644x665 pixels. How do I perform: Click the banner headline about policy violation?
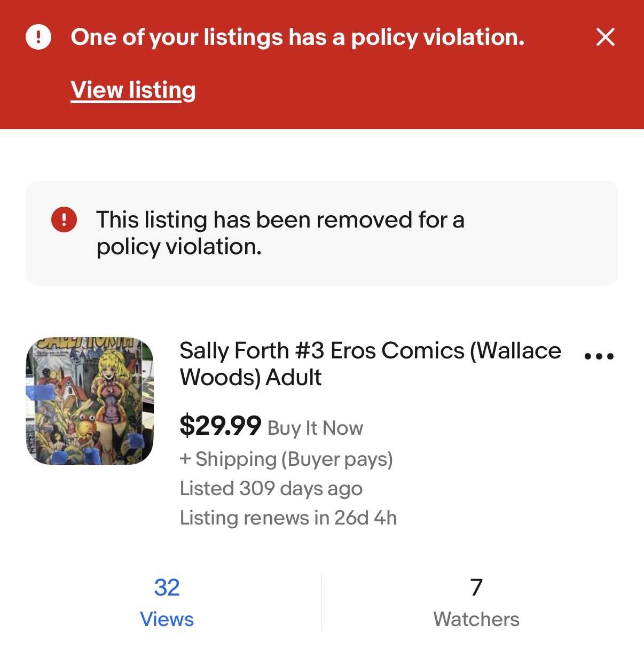click(297, 37)
